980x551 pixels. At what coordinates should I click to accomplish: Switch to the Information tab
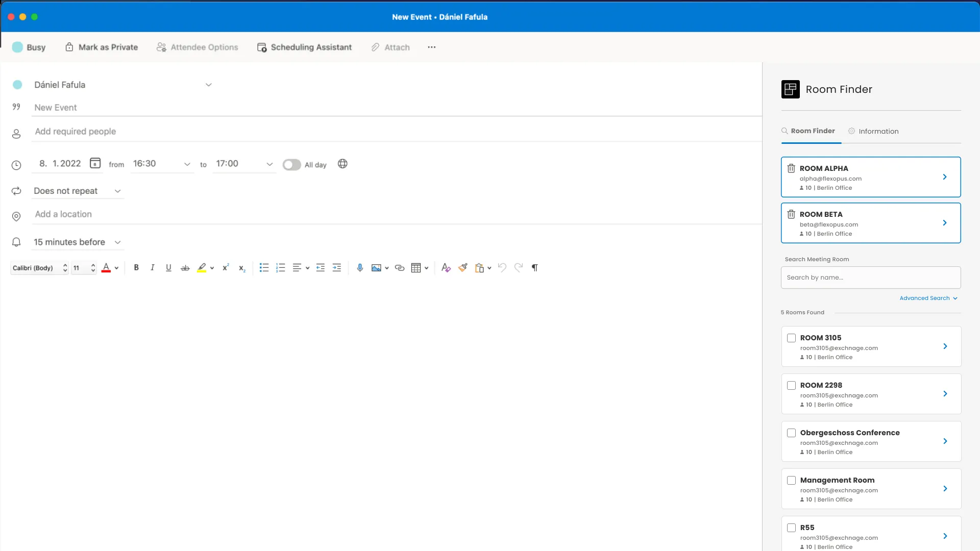[873, 131]
